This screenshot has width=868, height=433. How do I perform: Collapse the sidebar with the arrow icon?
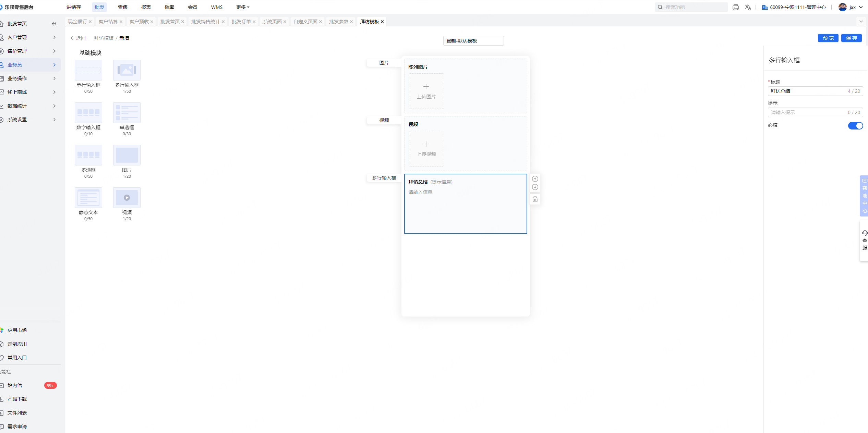click(x=54, y=24)
